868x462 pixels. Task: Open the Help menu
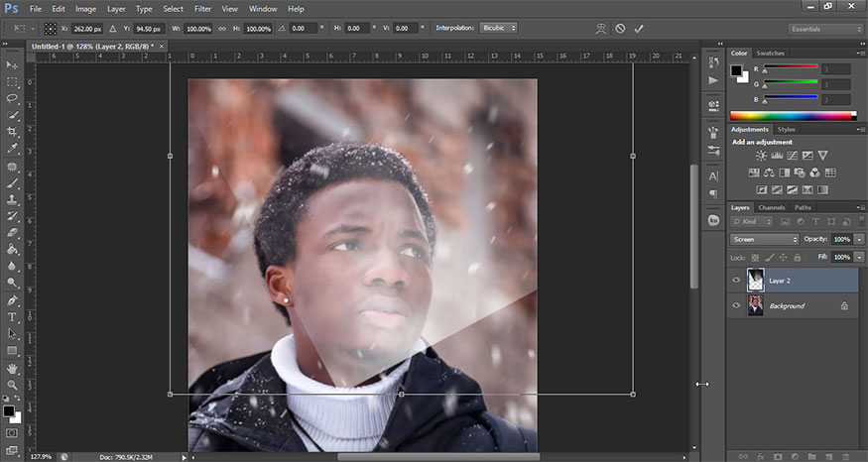point(297,9)
